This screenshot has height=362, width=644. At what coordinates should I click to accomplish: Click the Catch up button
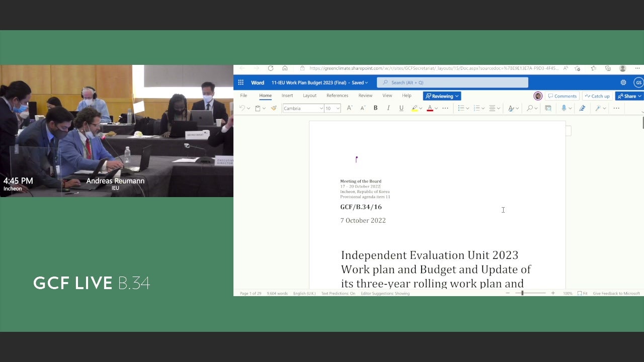coord(597,96)
